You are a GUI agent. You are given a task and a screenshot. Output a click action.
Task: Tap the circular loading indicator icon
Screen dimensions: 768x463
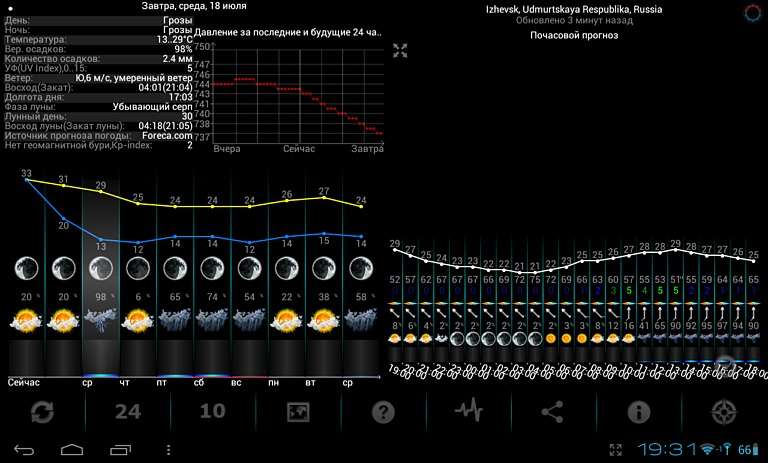pyautogui.click(x=753, y=12)
